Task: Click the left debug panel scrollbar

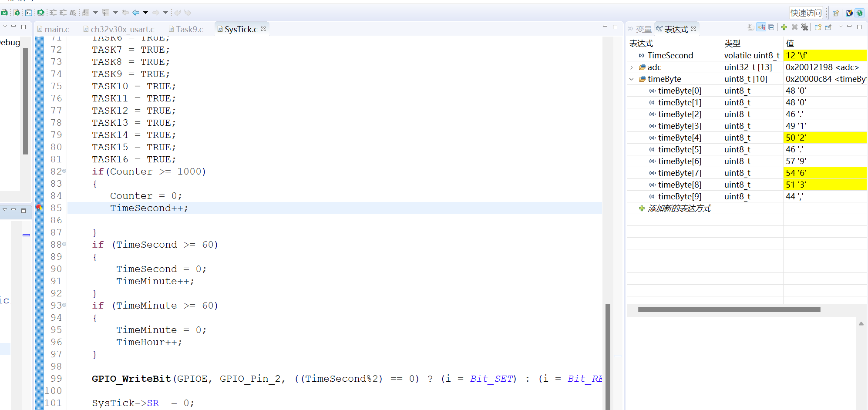Action: [25, 101]
